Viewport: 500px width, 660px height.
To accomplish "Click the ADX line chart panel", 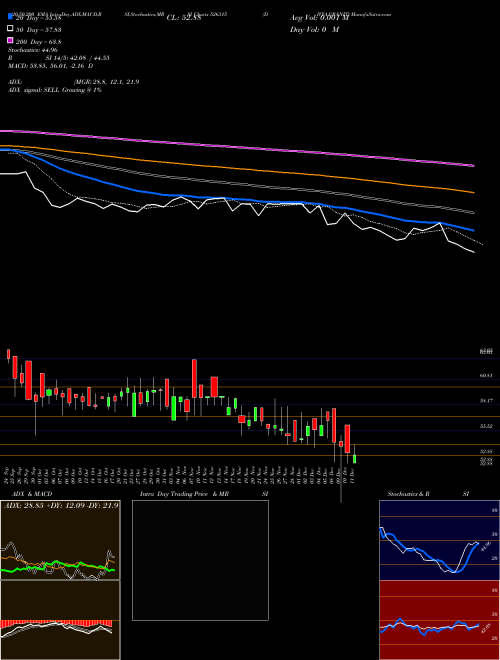I will (60, 540).
